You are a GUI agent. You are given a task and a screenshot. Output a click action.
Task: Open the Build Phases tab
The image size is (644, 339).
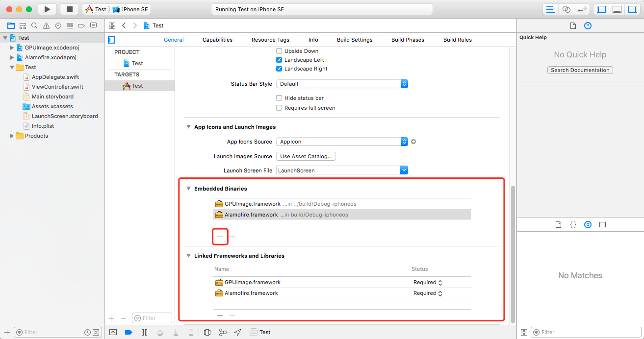[x=408, y=40]
